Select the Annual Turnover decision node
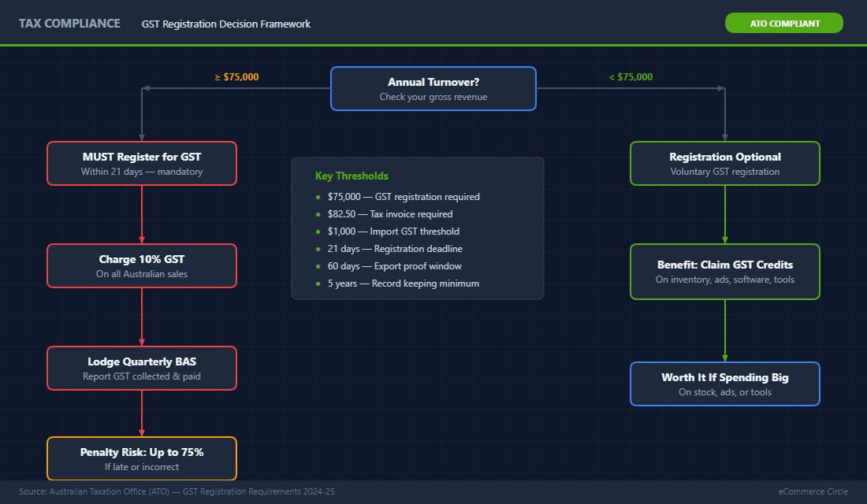 (433, 88)
